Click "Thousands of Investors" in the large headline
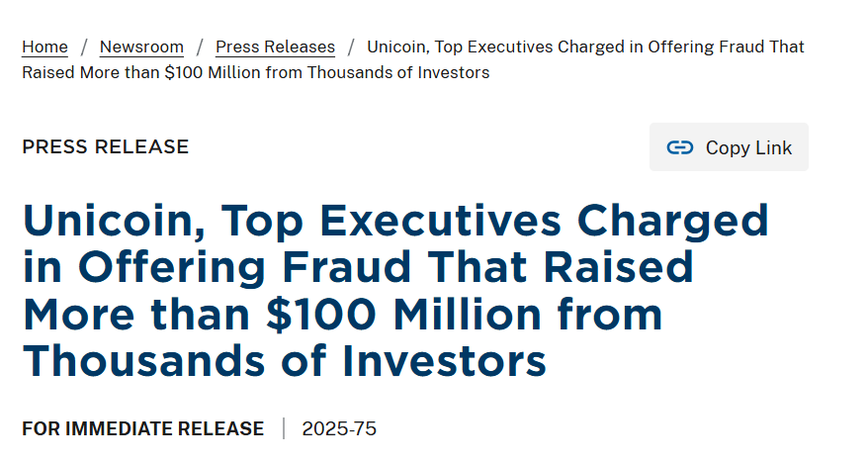 click(x=284, y=361)
